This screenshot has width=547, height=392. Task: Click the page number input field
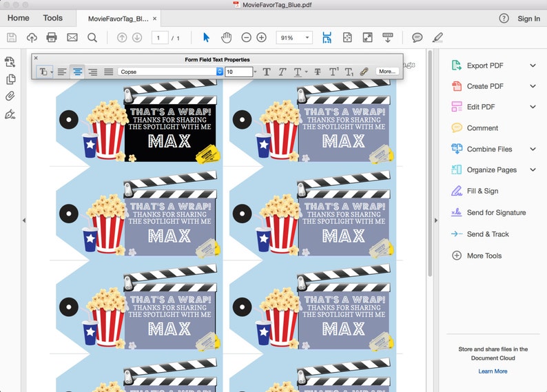(x=160, y=38)
